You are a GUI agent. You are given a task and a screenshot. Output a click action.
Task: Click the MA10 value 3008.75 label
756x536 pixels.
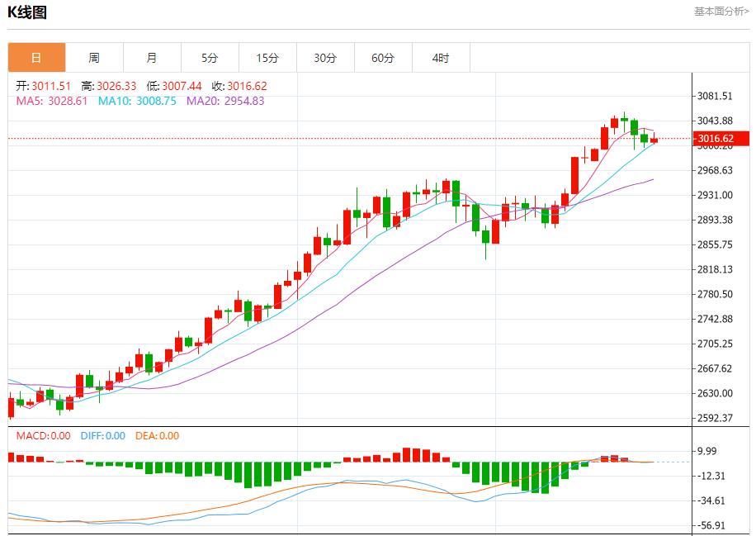click(x=137, y=101)
